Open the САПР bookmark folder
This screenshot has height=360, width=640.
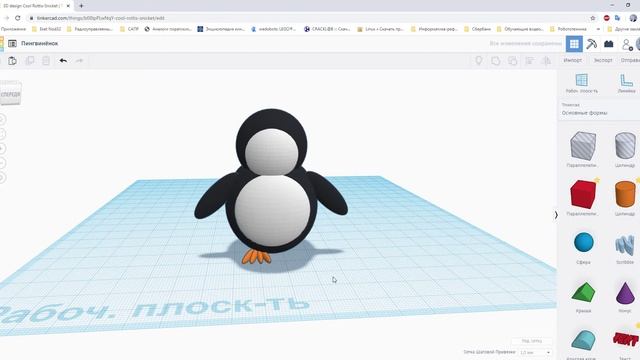tap(129, 29)
